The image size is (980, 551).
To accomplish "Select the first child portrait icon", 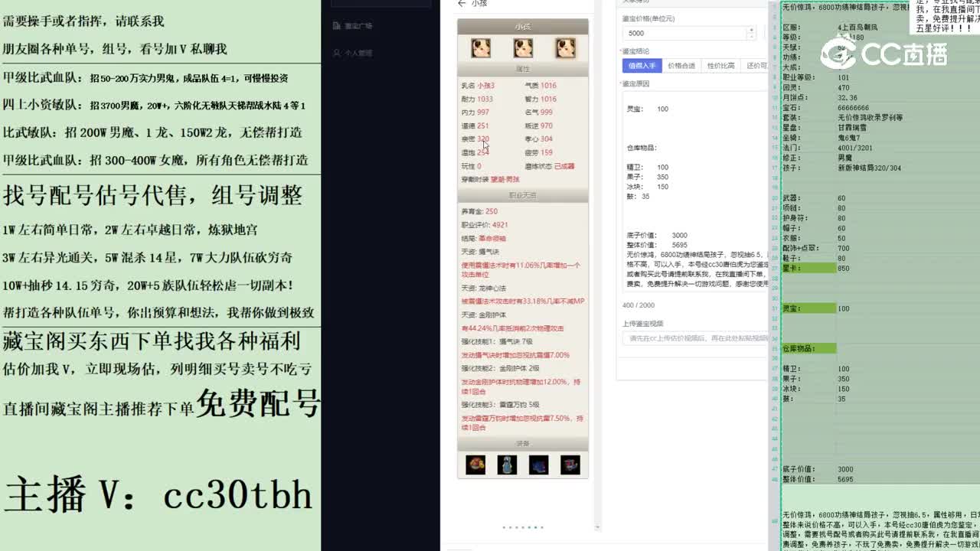I will pos(481,48).
